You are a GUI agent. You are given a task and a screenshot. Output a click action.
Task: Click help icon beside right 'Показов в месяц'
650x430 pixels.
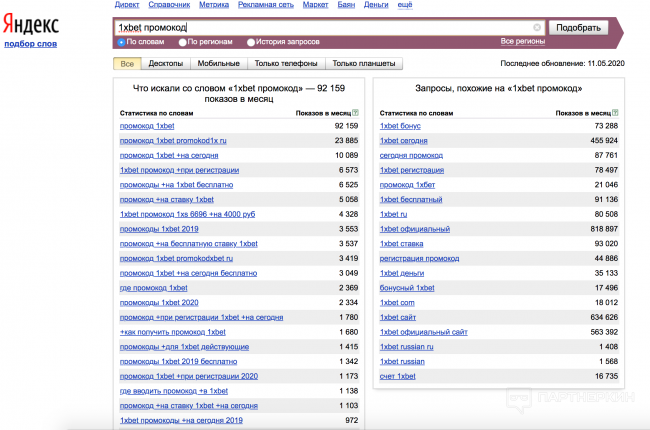point(617,114)
